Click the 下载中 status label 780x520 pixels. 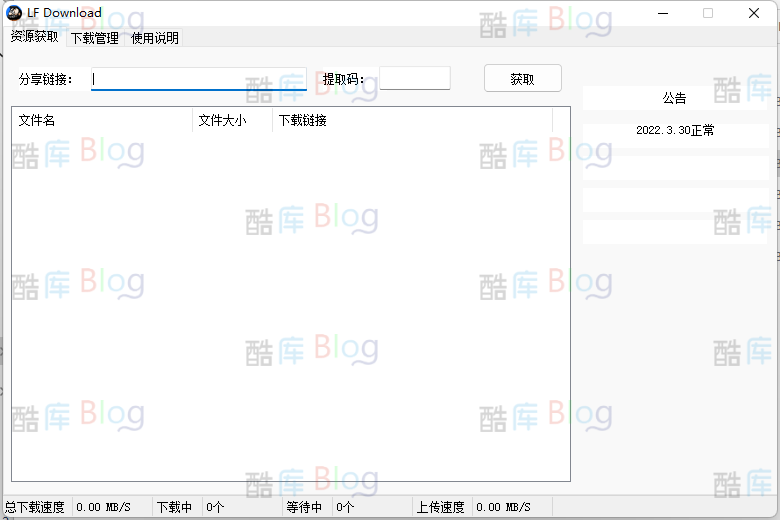174,507
